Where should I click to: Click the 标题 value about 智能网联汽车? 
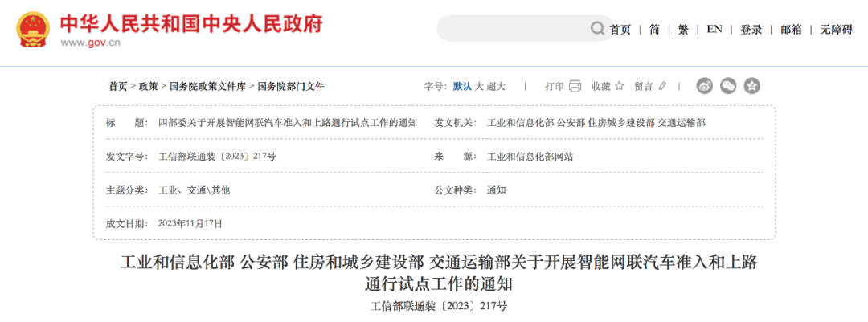(x=288, y=123)
